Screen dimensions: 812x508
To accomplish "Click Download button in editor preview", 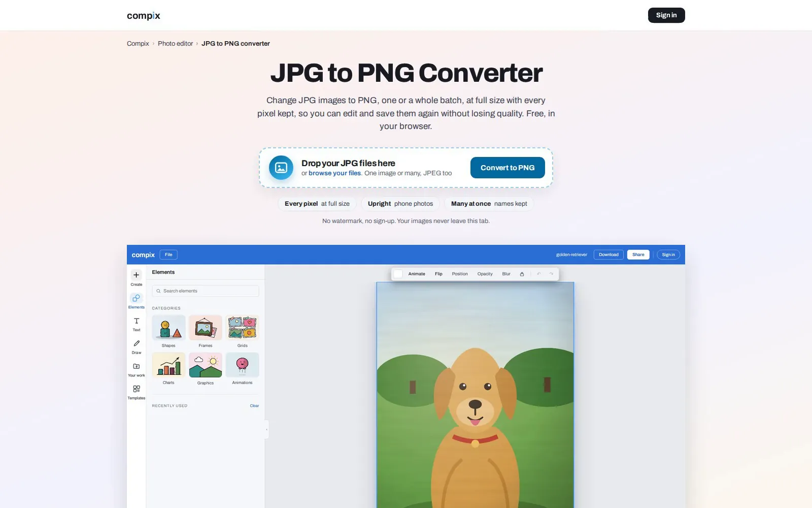I will point(608,255).
